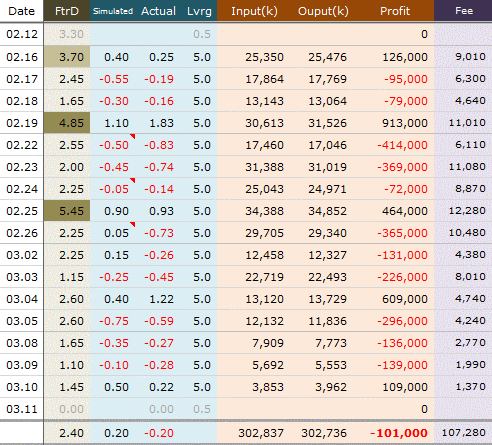The image size is (492, 445).
Task: Click the red comment marker on row 02.26
Action: [x=133, y=224]
